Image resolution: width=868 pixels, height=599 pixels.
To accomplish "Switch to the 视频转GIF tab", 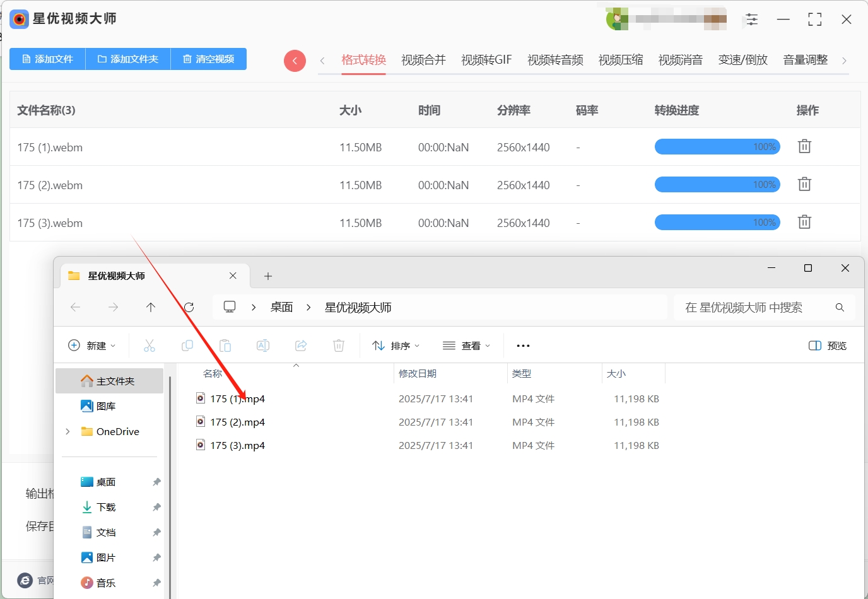I will (x=486, y=60).
